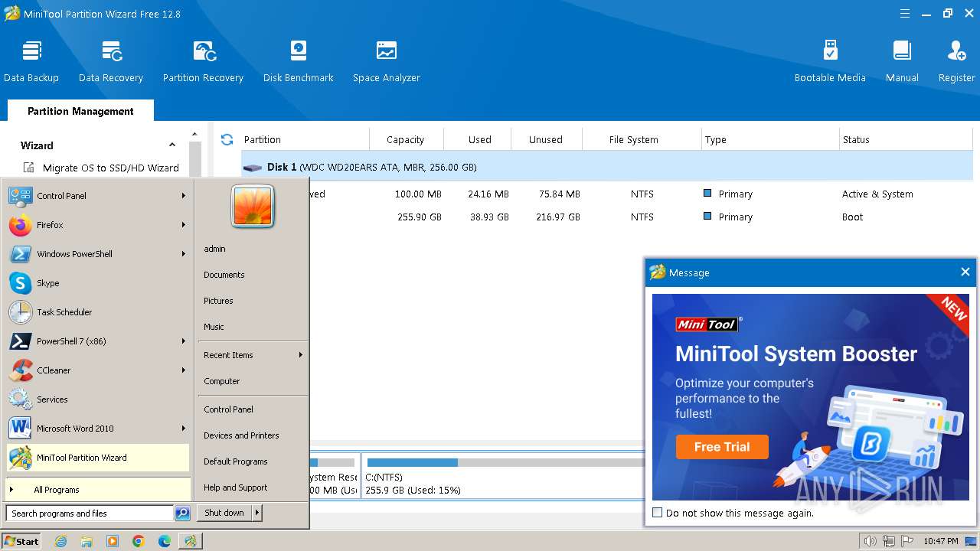Open Google Chrome from the taskbar

[x=139, y=541]
